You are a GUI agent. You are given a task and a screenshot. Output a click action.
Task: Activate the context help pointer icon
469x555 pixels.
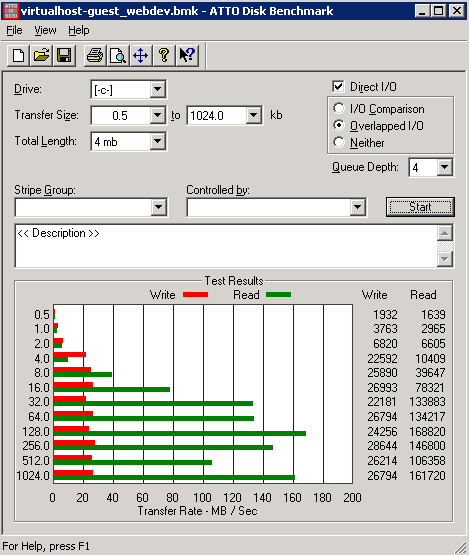(x=187, y=56)
